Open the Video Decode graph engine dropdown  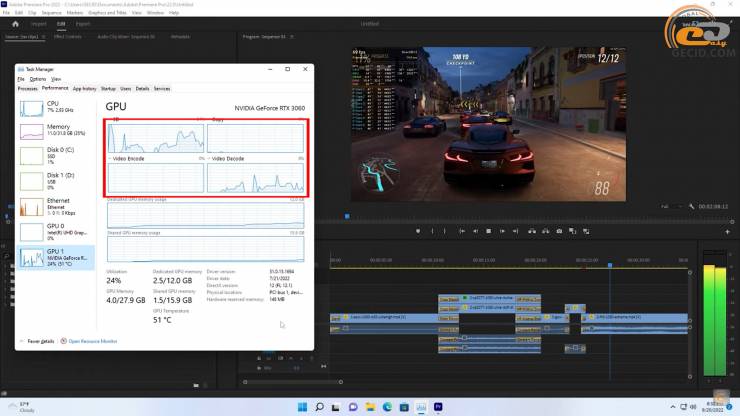click(225, 159)
